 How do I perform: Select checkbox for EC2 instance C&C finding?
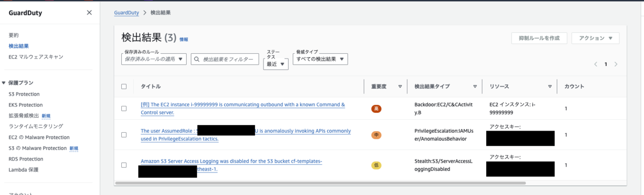[x=124, y=109]
